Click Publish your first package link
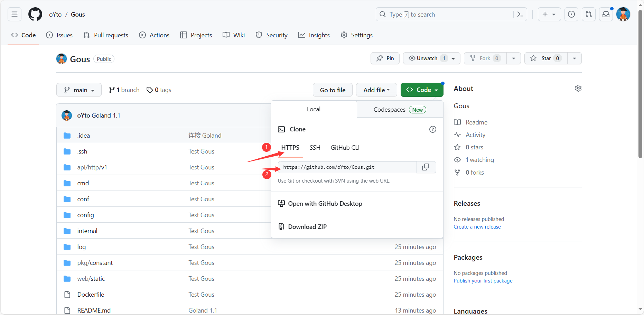 tap(483, 281)
